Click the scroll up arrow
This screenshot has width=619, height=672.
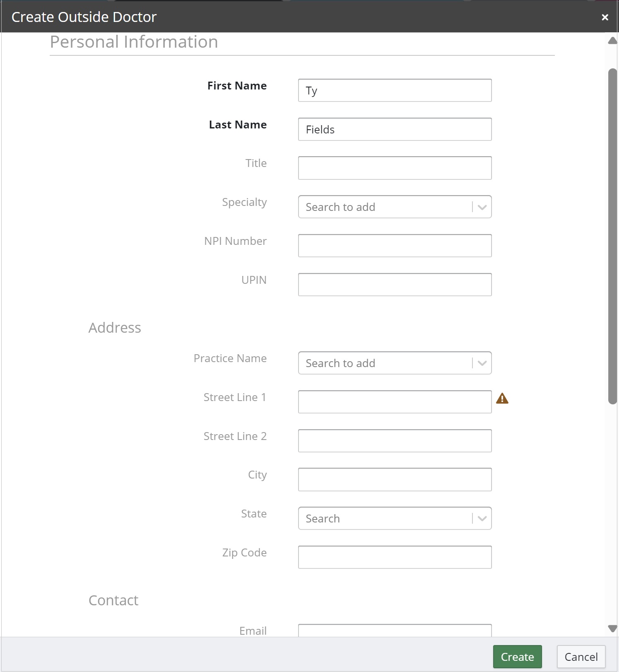[x=612, y=41]
